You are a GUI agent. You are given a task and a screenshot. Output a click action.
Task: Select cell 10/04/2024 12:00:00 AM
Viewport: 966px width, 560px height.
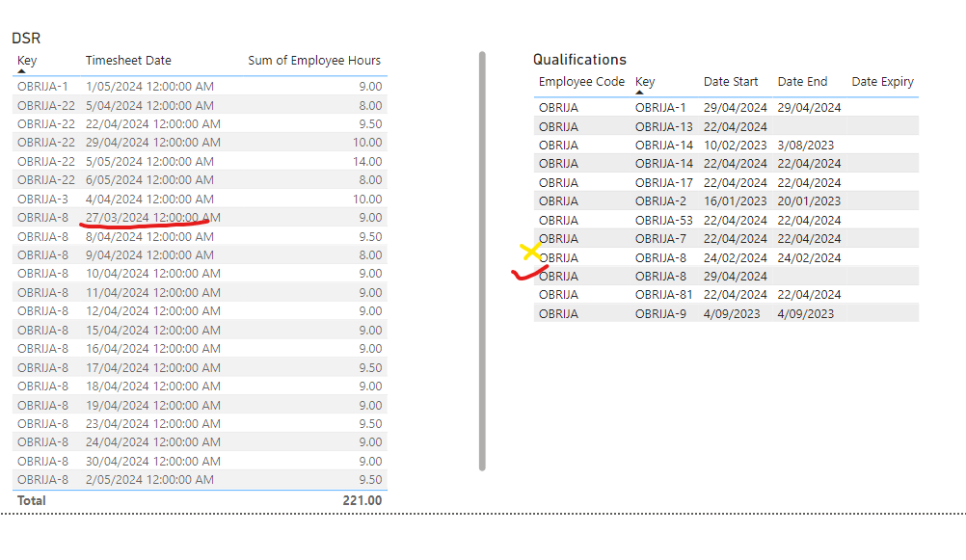pyautogui.click(x=152, y=274)
